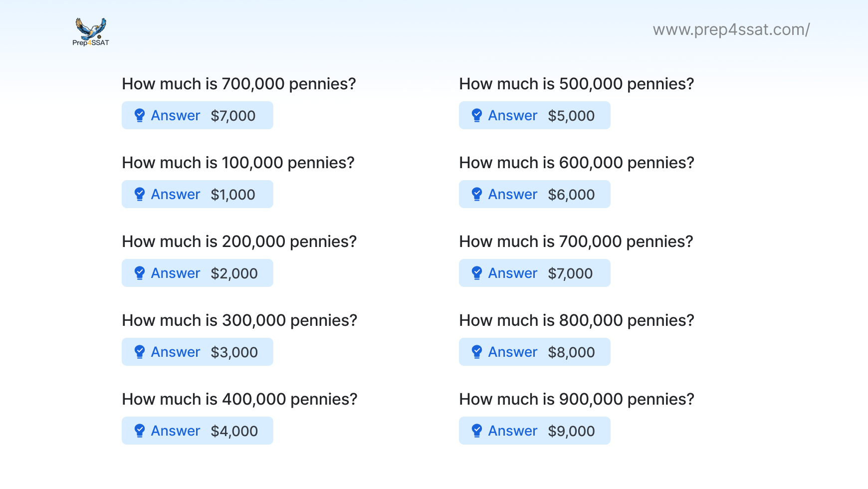Click the question about 100,000 pennies
Image resolution: width=868 pixels, height=489 pixels.
238,163
